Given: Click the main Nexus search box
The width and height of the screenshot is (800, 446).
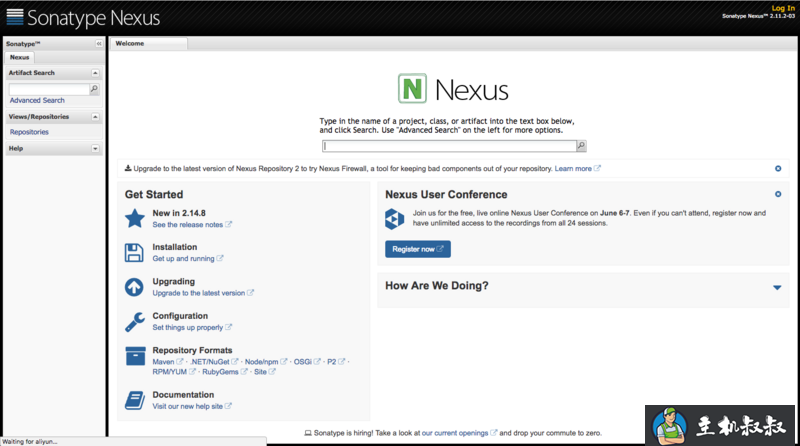Looking at the screenshot, I should click(449, 146).
